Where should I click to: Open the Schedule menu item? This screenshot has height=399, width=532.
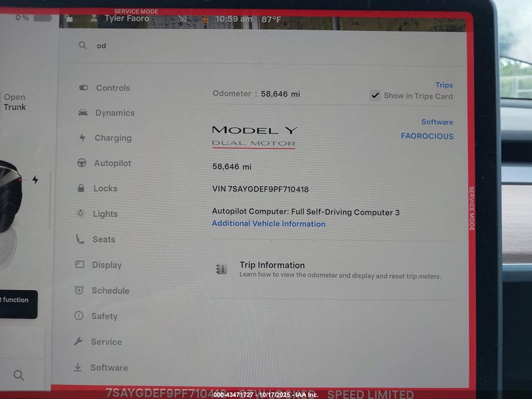(x=110, y=291)
